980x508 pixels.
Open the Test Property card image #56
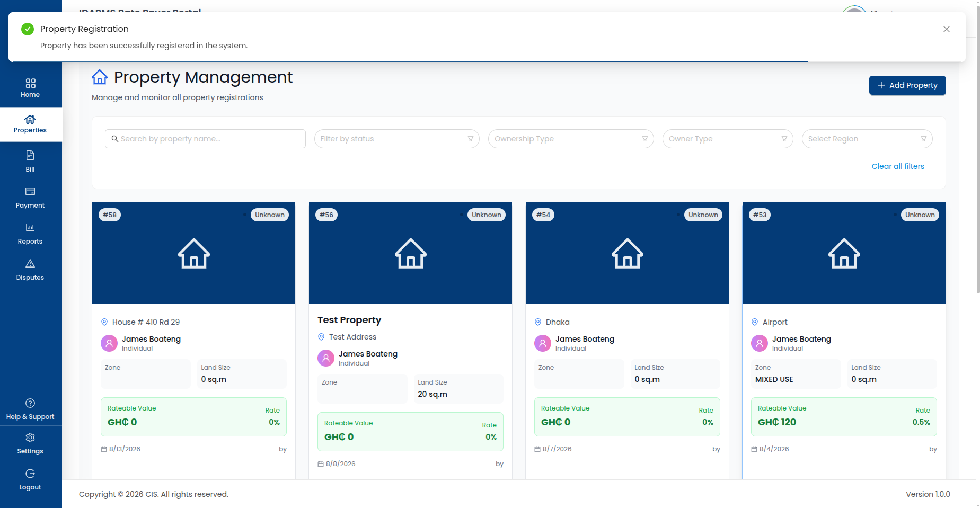(410, 253)
